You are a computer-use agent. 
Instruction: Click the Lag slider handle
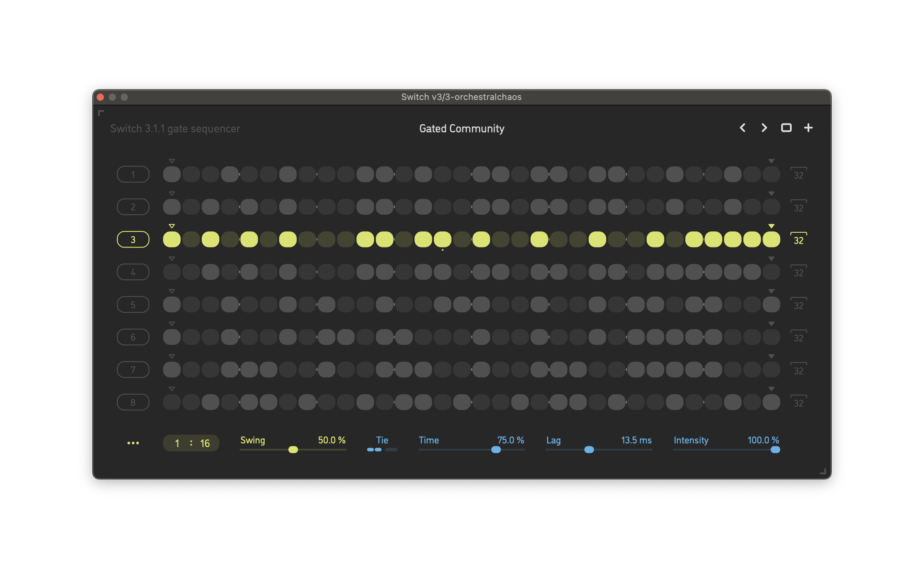(x=589, y=450)
